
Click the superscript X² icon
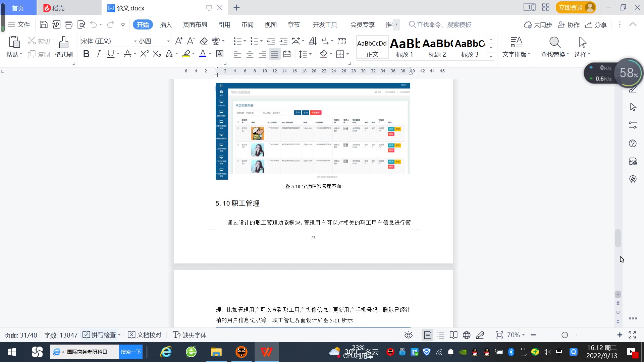144,54
